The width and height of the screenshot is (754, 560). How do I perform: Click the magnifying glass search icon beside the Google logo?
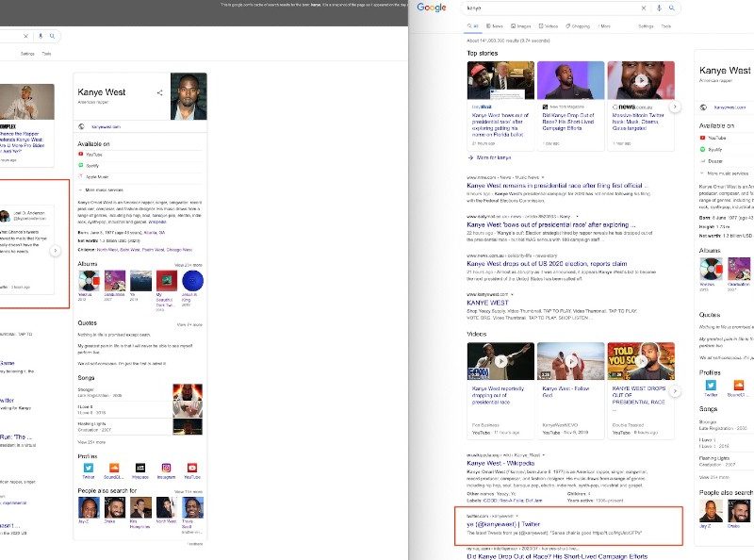point(671,8)
